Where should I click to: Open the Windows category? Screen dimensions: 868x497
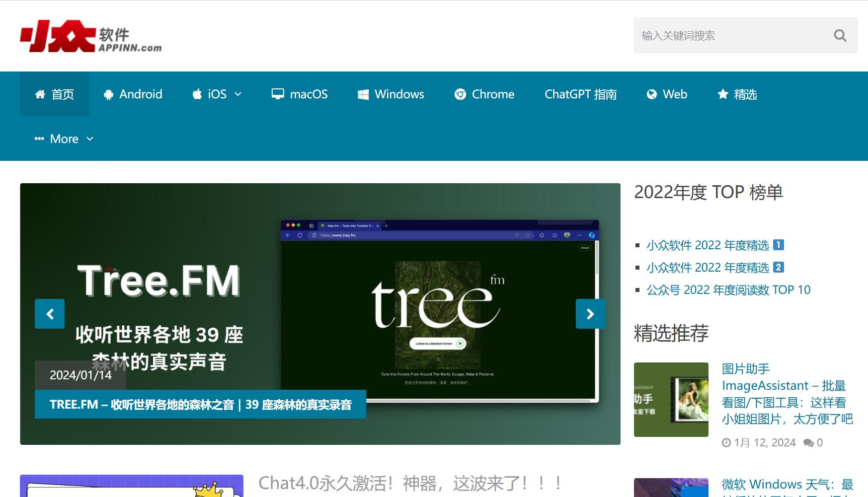coord(391,94)
